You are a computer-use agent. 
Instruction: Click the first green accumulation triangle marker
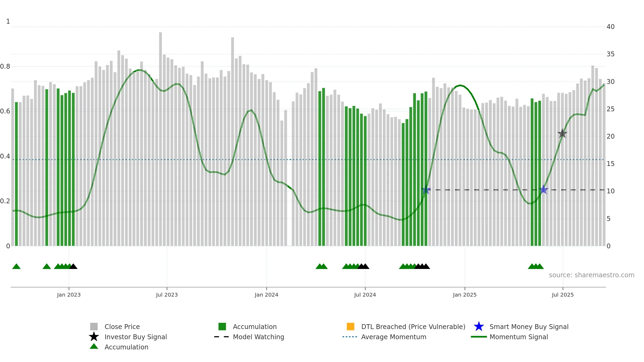(16, 266)
